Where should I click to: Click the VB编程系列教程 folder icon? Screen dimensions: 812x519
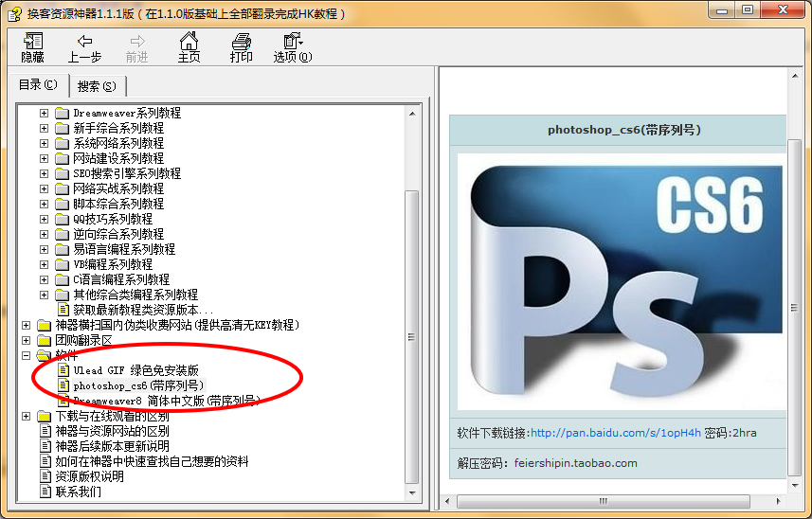(x=63, y=264)
